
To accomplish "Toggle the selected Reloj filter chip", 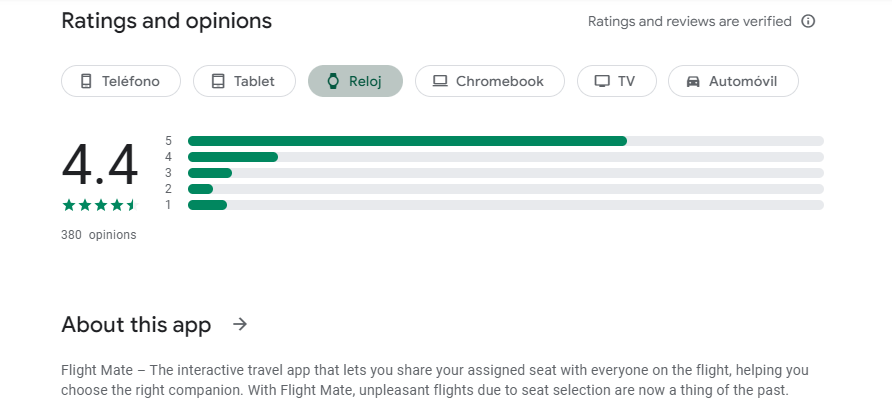I will coord(355,81).
